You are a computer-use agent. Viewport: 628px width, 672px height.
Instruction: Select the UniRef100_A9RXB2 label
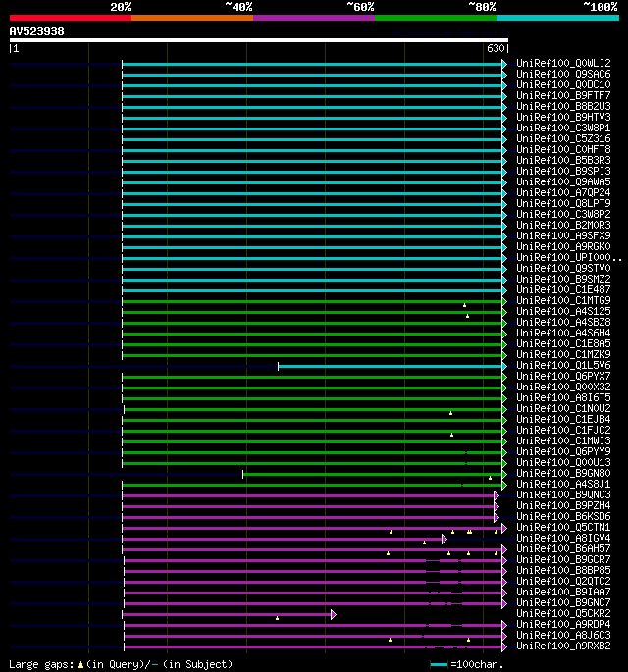563,646
